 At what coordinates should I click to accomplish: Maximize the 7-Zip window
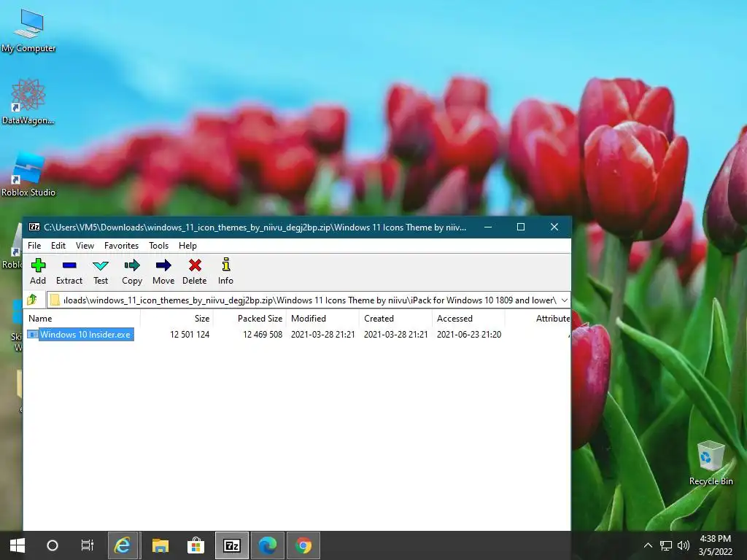[521, 227]
